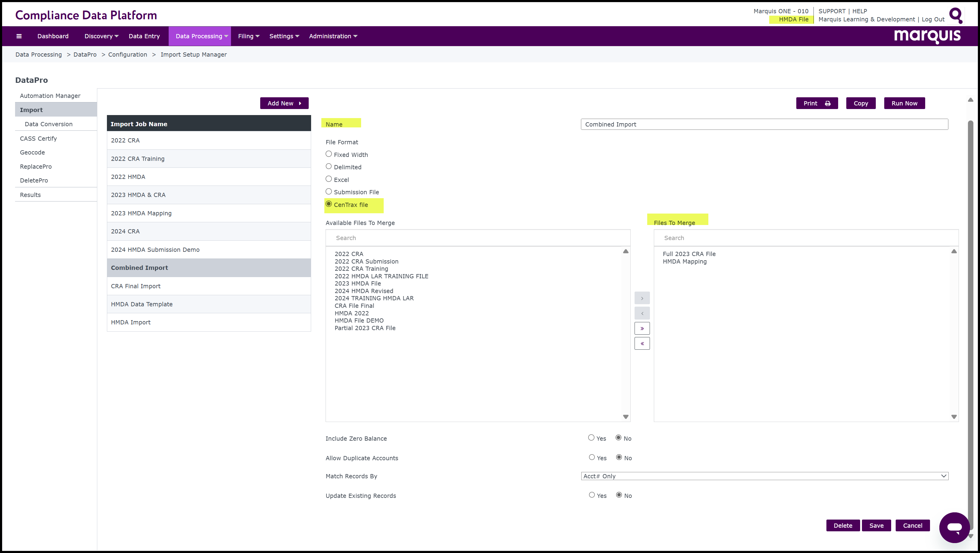Save the Combined Import job

(876, 526)
